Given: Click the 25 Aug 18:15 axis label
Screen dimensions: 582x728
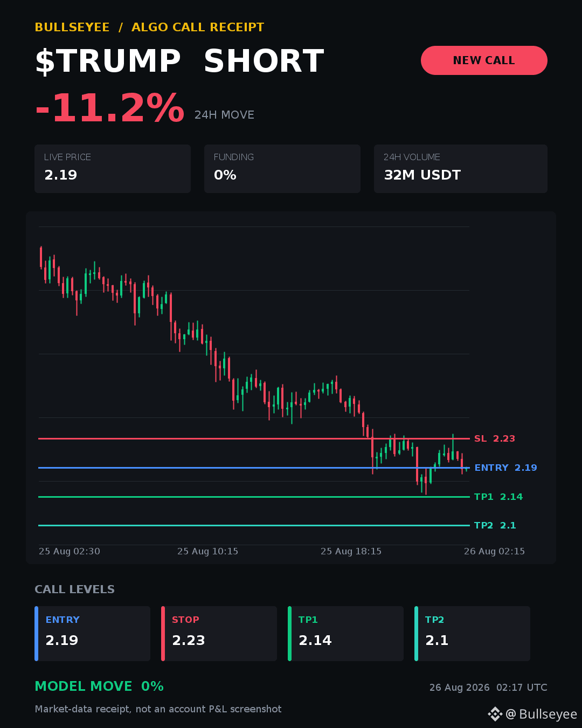Looking at the screenshot, I should point(351,552).
